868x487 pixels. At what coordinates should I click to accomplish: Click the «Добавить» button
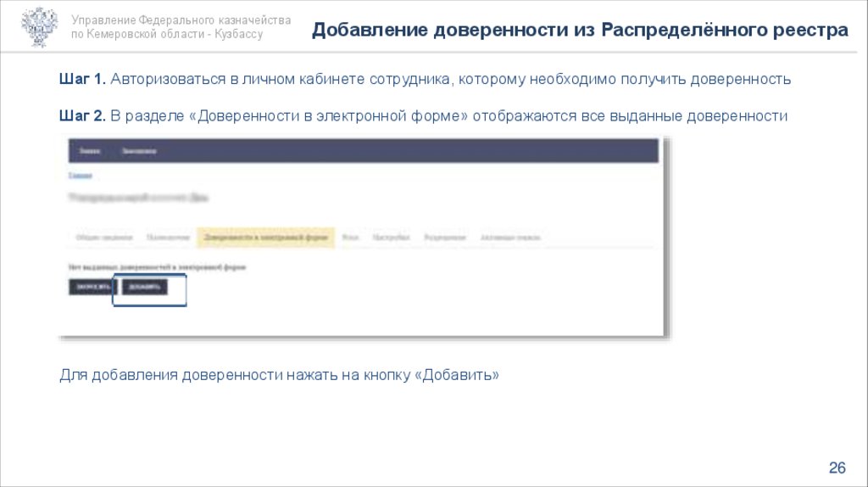point(144,287)
